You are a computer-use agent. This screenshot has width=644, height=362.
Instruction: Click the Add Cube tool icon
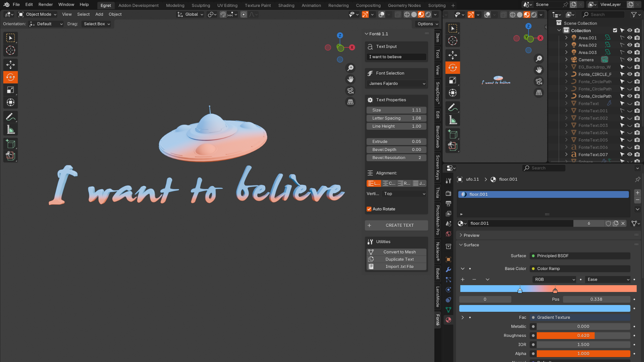click(10, 144)
